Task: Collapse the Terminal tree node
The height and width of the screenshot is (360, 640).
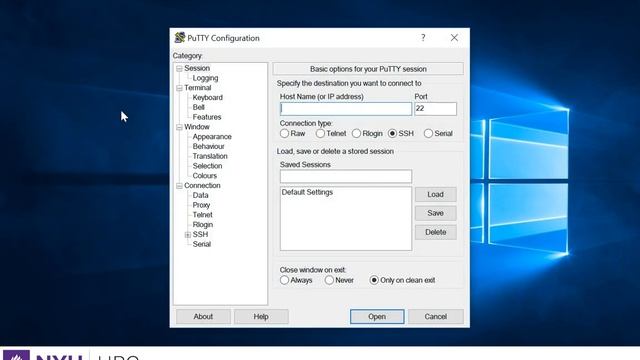Action: 179,88
